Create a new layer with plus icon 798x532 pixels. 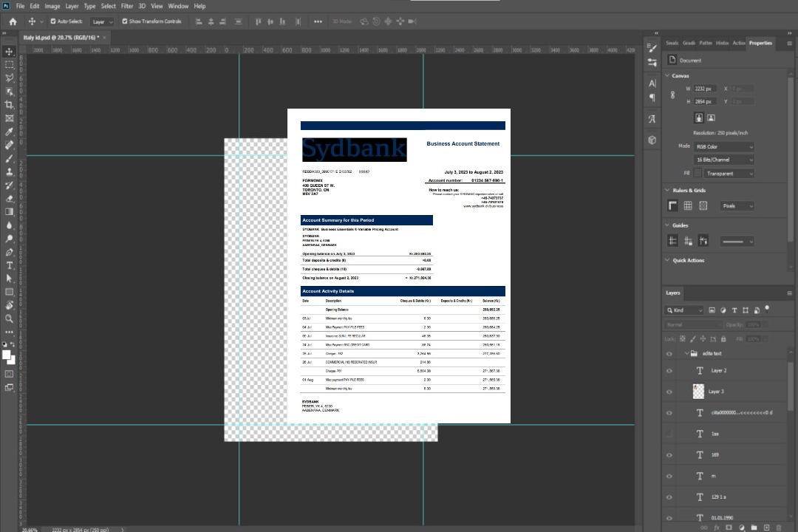click(x=766, y=528)
